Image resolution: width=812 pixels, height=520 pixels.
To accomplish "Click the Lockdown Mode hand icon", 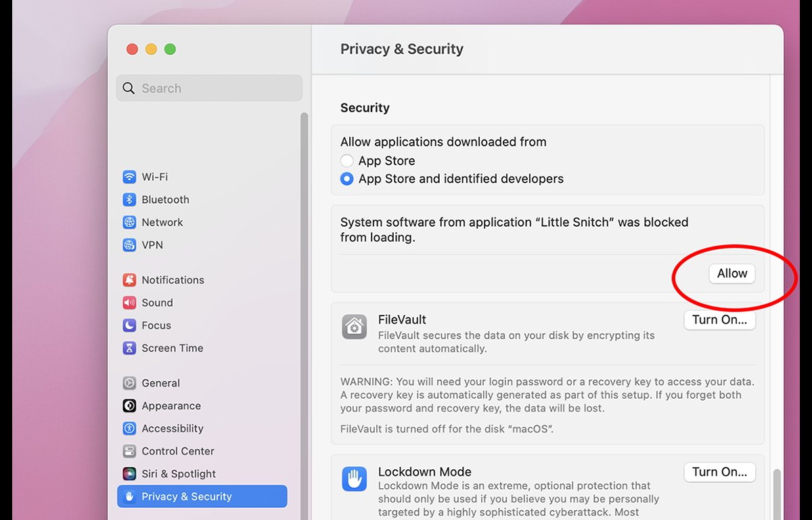I will 355,479.
